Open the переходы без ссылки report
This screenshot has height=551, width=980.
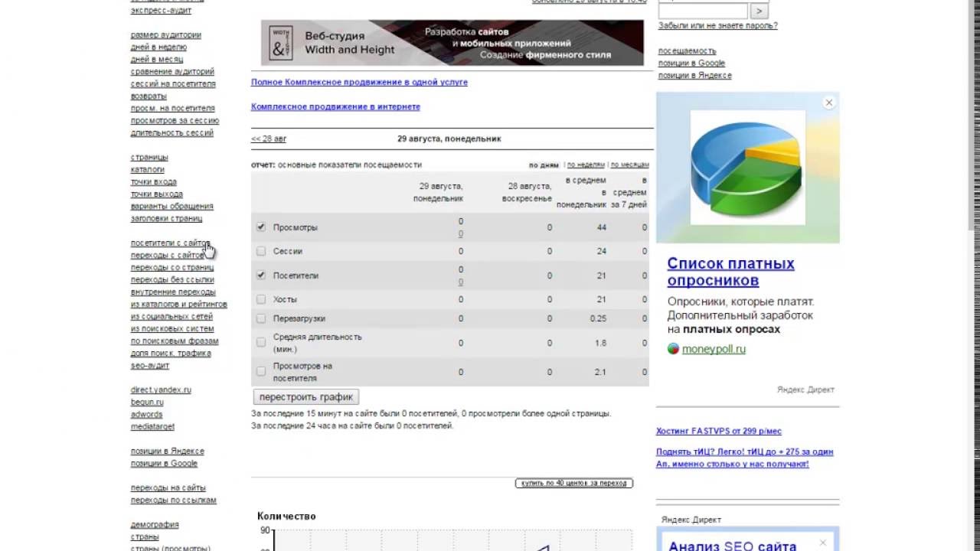172,279
